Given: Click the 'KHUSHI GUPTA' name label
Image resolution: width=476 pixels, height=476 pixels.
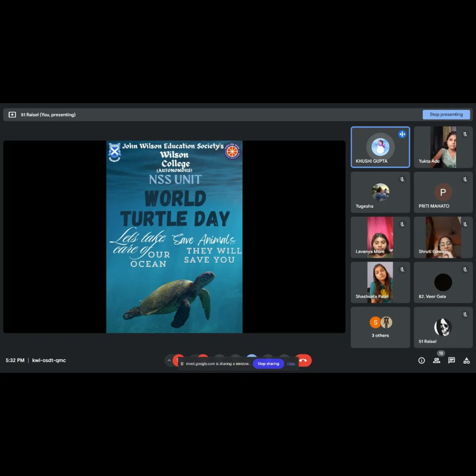Looking at the screenshot, I should tap(371, 161).
